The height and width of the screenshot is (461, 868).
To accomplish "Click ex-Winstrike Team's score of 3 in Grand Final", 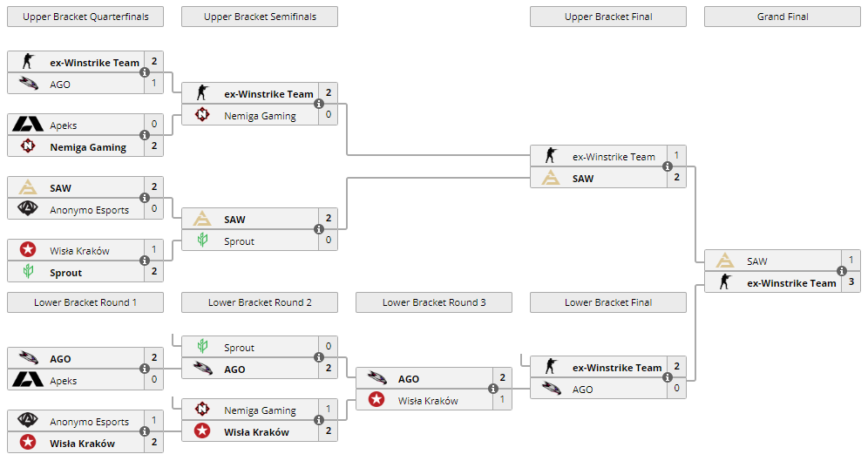I will coord(851,283).
